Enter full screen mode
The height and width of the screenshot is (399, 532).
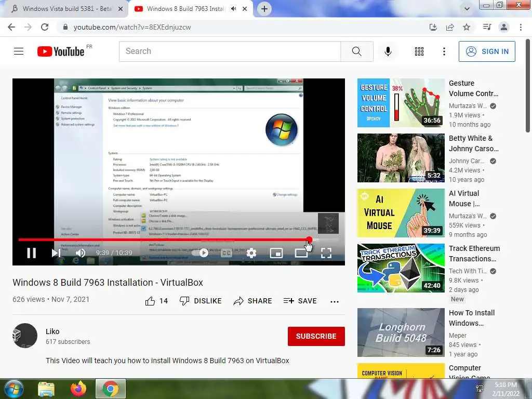click(326, 253)
